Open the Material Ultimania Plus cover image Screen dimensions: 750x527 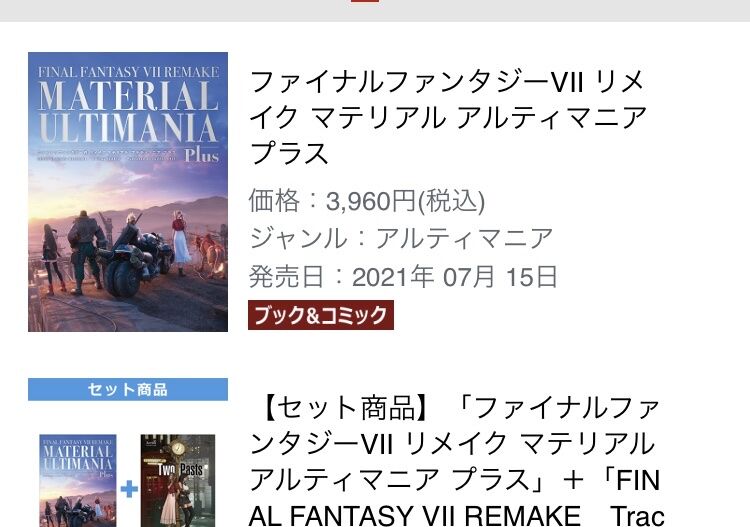[x=128, y=192]
